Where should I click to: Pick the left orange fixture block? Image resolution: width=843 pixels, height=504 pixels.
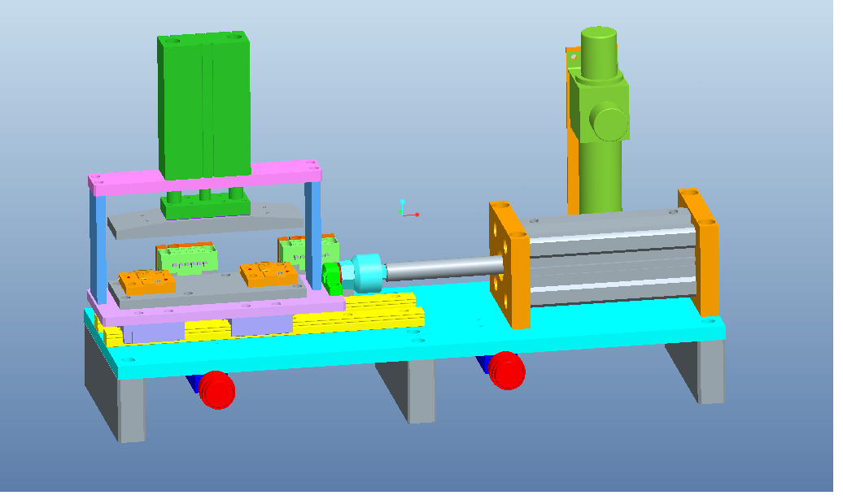(146, 282)
